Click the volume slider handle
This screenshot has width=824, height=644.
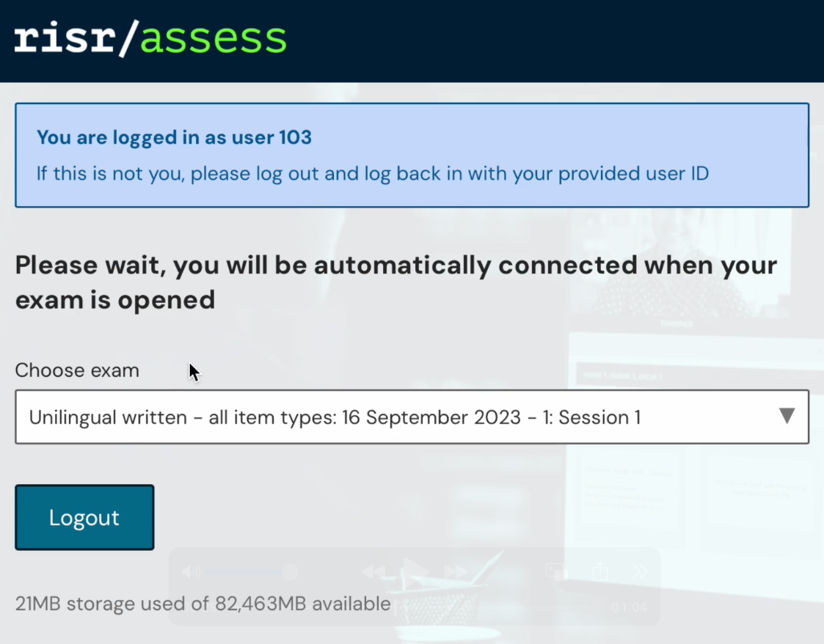[x=290, y=571]
